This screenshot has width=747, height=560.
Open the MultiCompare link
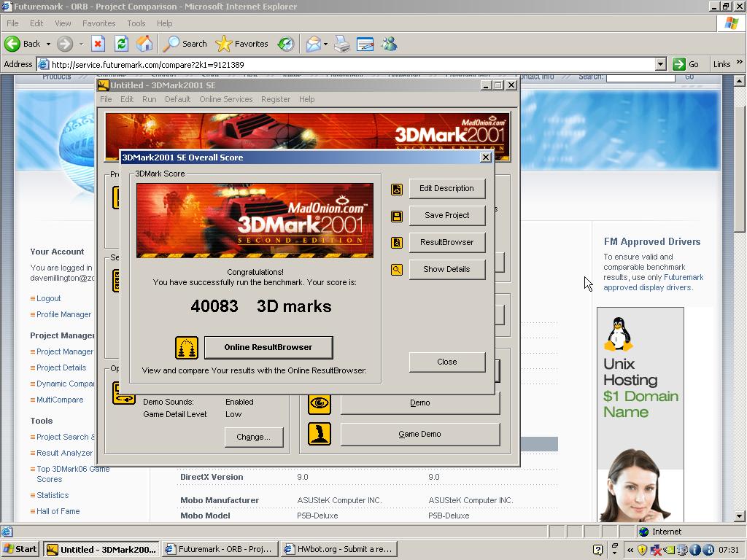coord(60,400)
